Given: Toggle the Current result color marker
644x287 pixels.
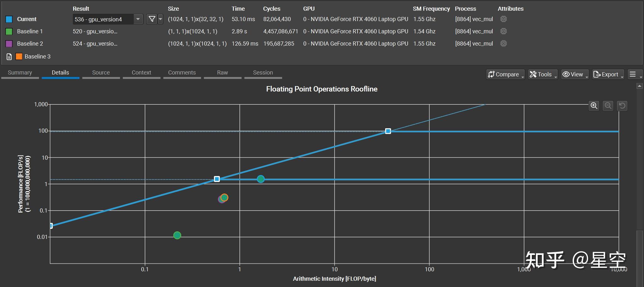Looking at the screenshot, I should coord(8,19).
